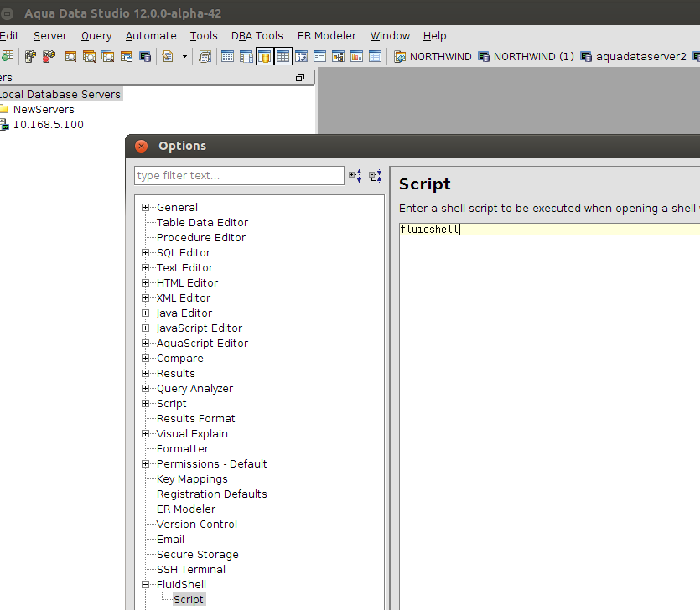700x610 pixels.
Task: Open the Server menu
Action: 50,36
